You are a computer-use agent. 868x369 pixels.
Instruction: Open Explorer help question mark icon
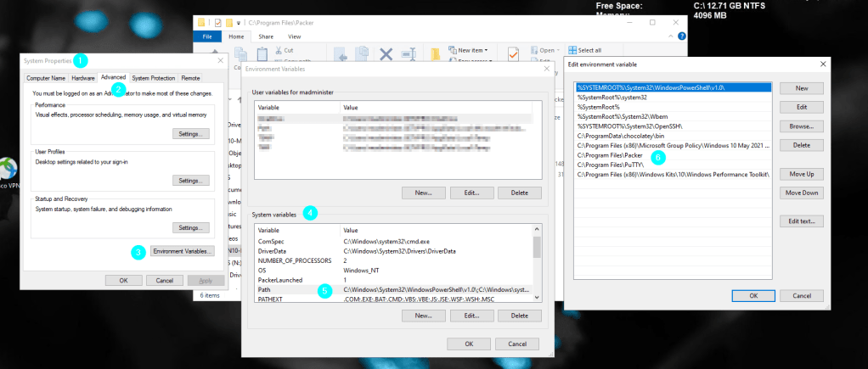[682, 36]
